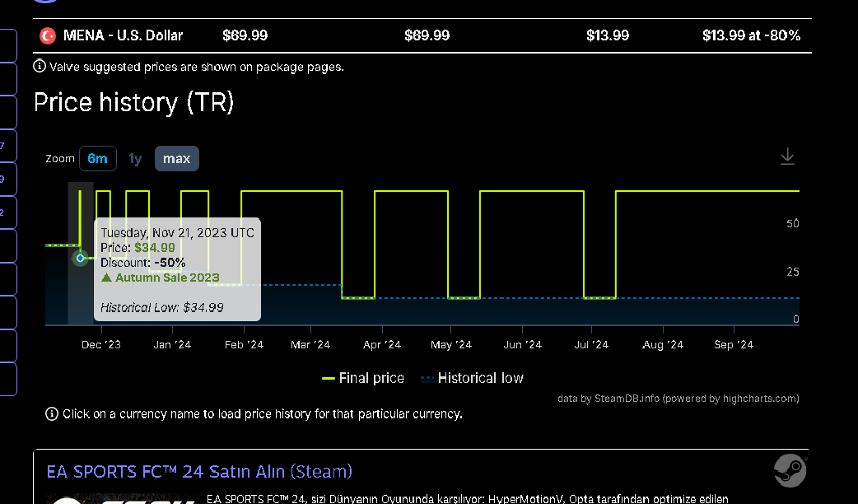Click the Historical Low: $34.99 tooltip line
The width and height of the screenshot is (858, 504).
(162, 307)
